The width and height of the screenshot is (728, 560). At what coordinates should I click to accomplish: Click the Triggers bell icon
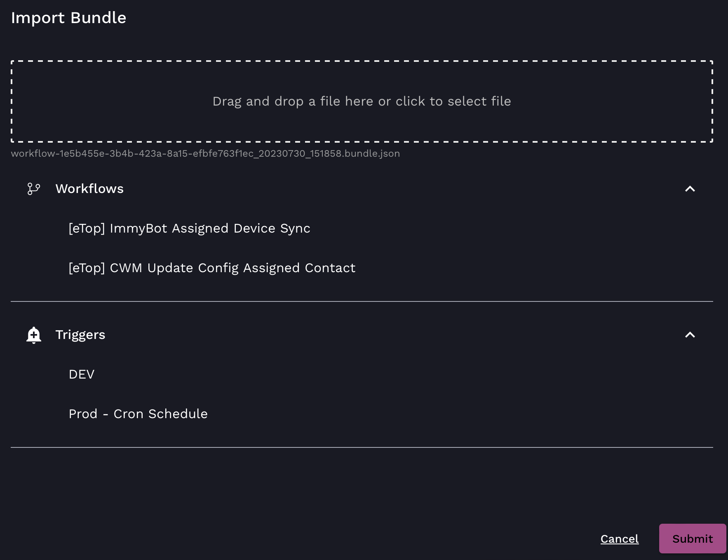point(33,335)
